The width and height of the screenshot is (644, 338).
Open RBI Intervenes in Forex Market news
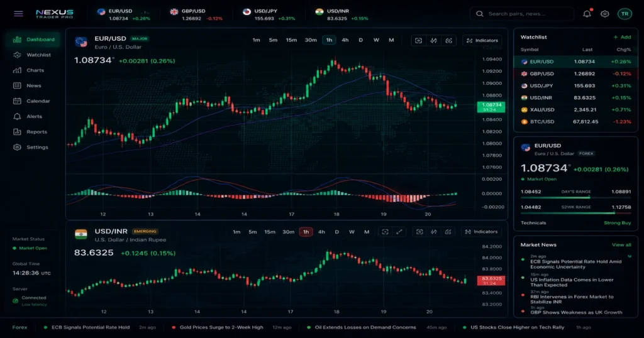(x=572, y=299)
